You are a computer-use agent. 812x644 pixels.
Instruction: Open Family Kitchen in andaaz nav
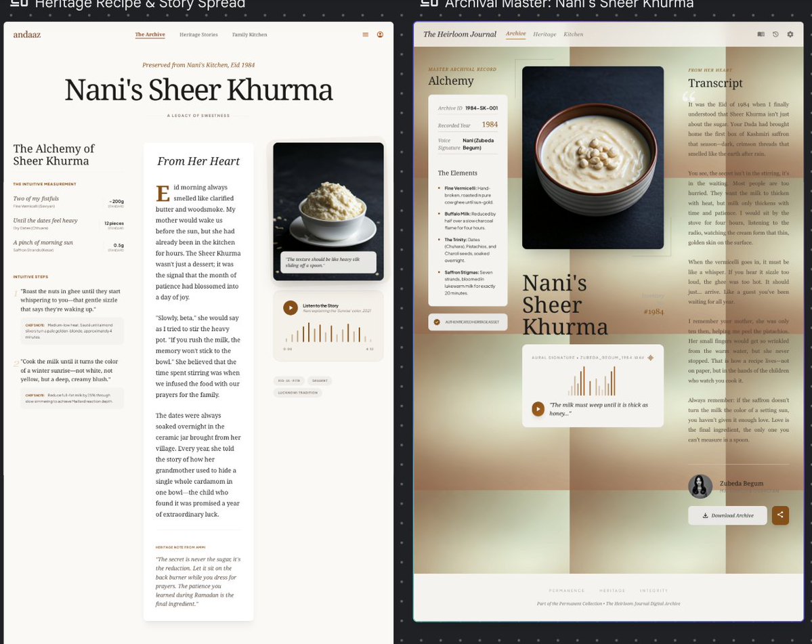pos(250,35)
